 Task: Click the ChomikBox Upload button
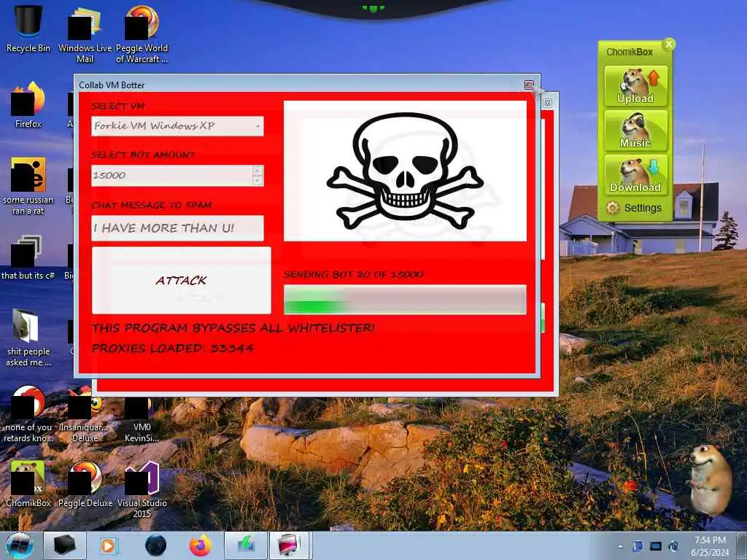tap(635, 86)
